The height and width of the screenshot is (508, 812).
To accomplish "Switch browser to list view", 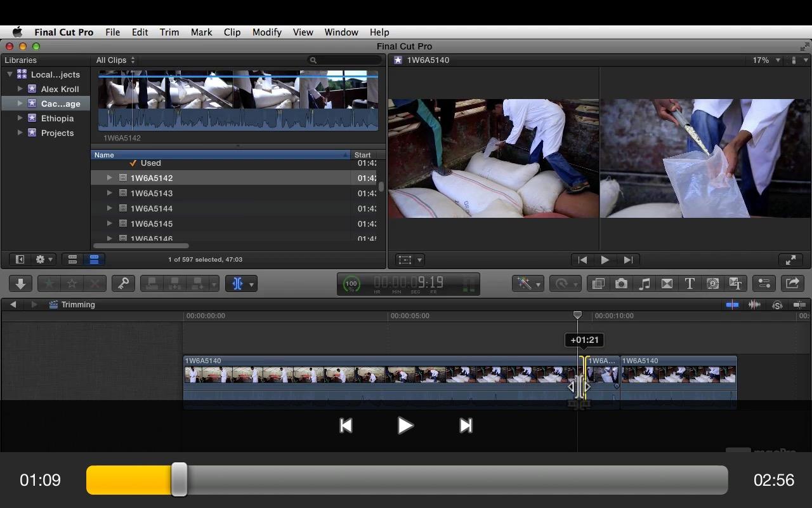I will [94, 260].
